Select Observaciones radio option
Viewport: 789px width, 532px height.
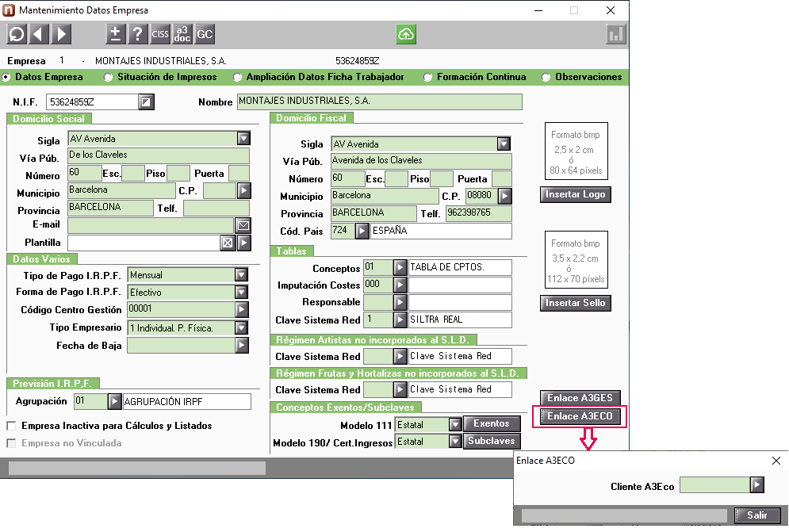pyautogui.click(x=546, y=77)
